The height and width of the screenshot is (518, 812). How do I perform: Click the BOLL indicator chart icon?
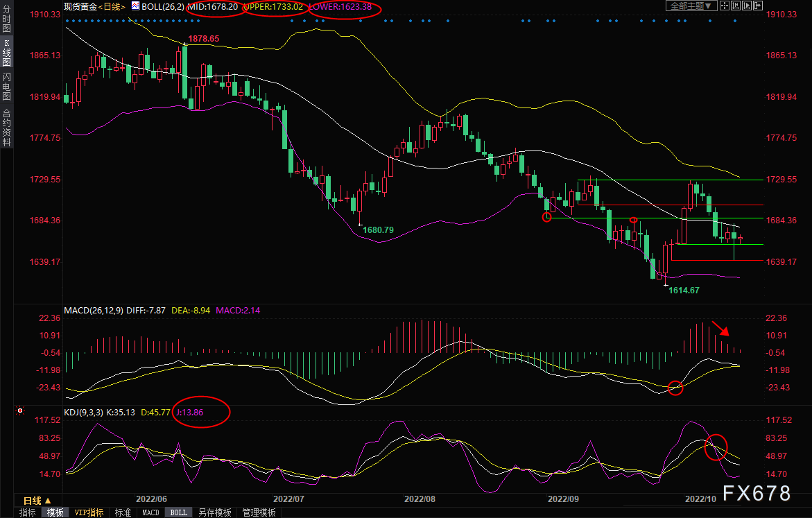(137, 6)
